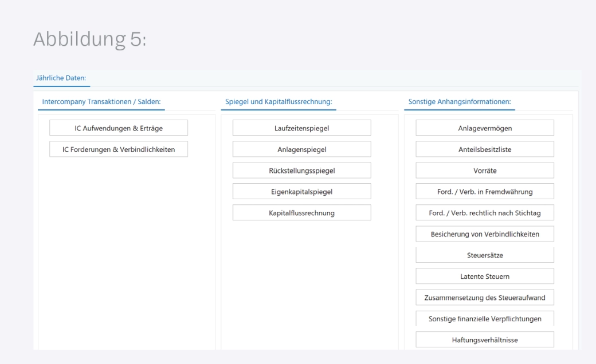Open the Anteilsbesitzliste
Screen dimensions: 596x364
pos(485,149)
